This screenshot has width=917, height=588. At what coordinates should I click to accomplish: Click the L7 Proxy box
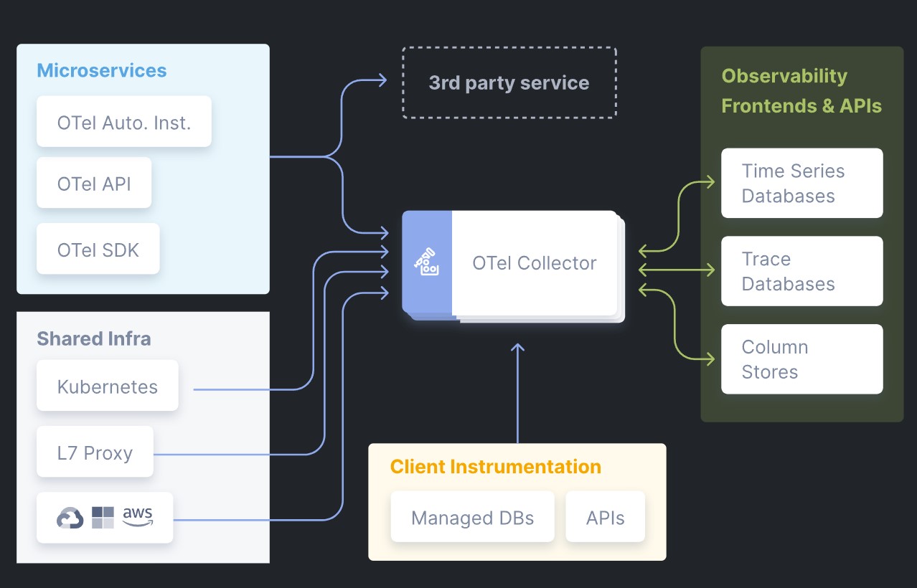point(95,452)
